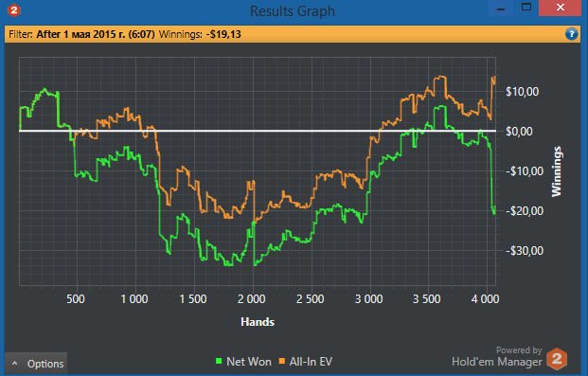Screen dimensions: 588x376
Task: Click the 2 500 hands x-axis label
Action: 311,299
